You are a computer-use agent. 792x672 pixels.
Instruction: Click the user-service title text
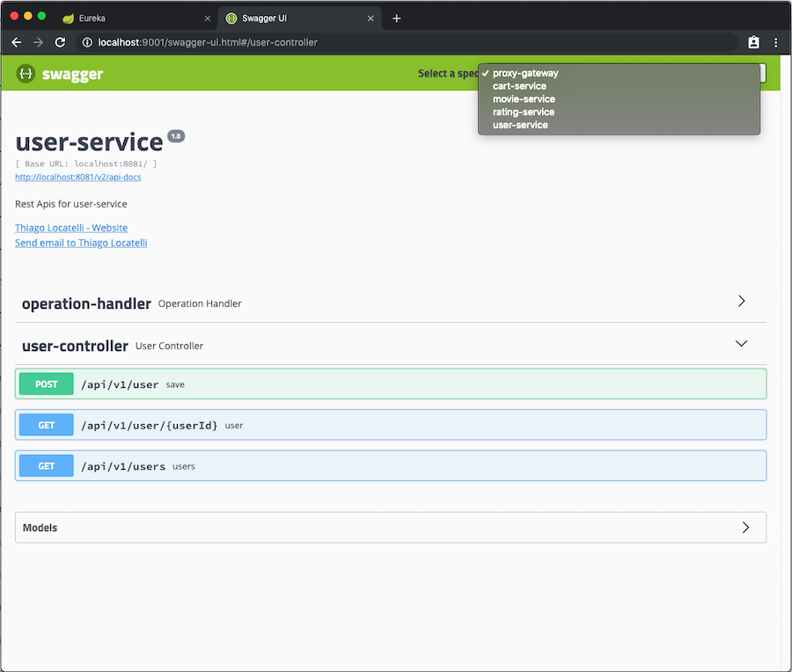[x=90, y=142]
